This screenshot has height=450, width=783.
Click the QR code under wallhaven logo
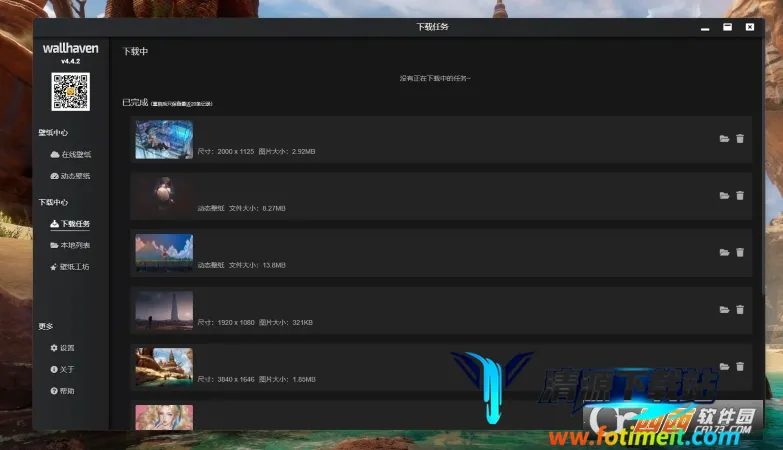point(70,92)
